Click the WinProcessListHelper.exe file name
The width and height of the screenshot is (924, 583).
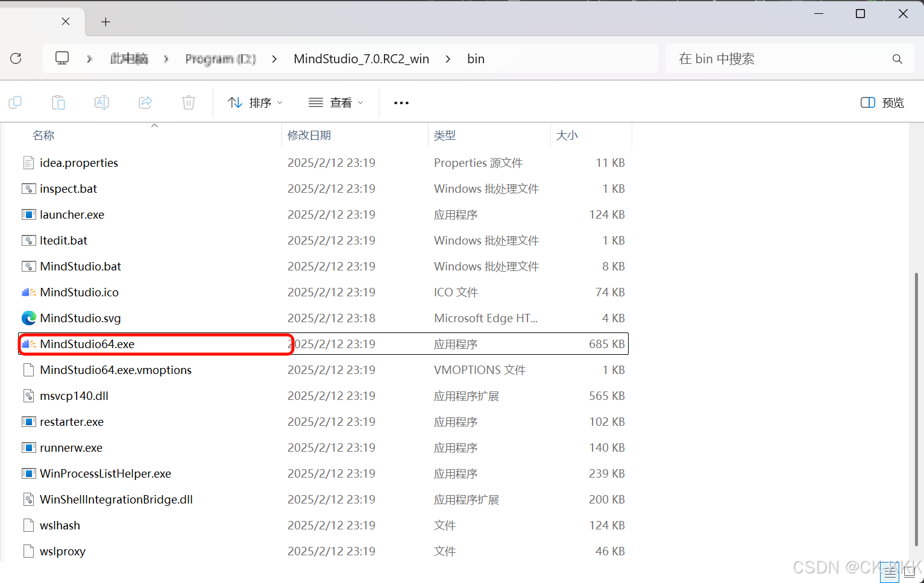coord(105,473)
